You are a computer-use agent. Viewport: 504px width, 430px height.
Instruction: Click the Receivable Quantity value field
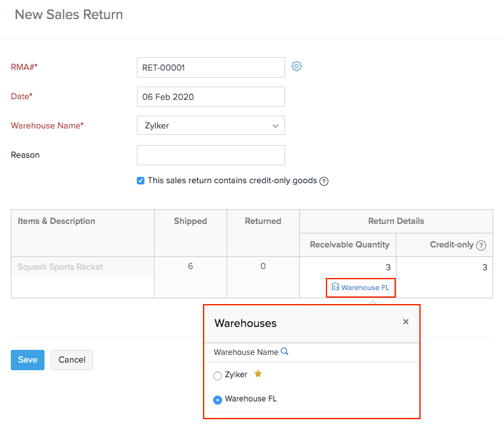pyautogui.click(x=348, y=267)
